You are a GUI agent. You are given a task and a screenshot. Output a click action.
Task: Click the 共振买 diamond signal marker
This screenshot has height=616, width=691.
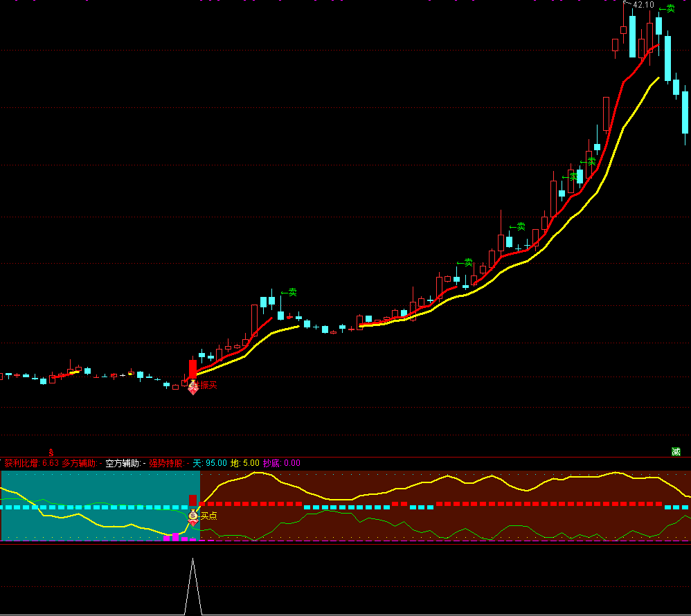click(x=193, y=388)
